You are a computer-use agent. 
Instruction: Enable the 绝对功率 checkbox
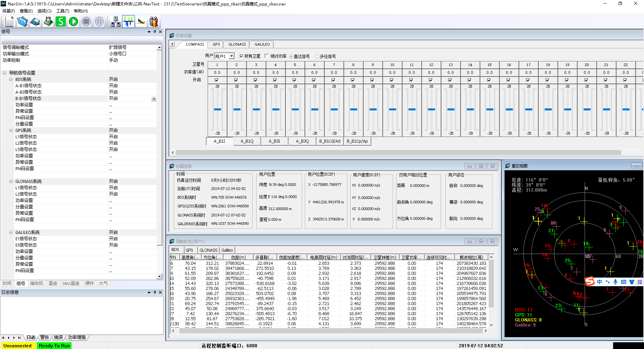[x=267, y=56]
